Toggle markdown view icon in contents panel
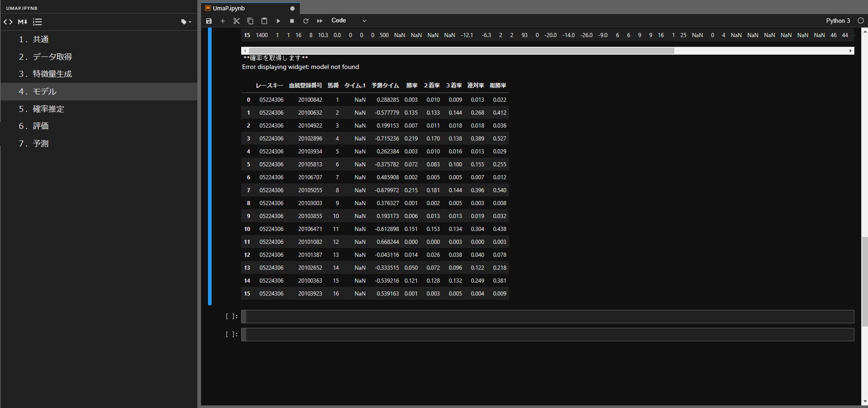 [23, 22]
